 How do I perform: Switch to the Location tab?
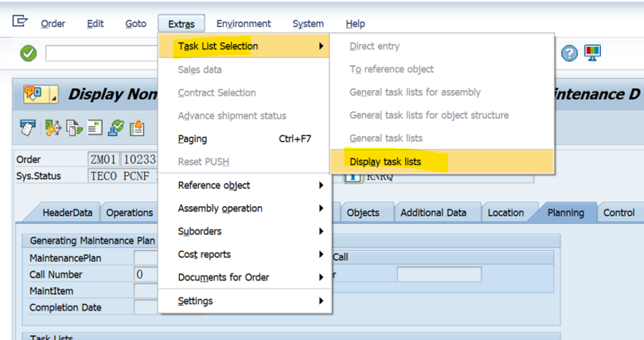click(505, 213)
